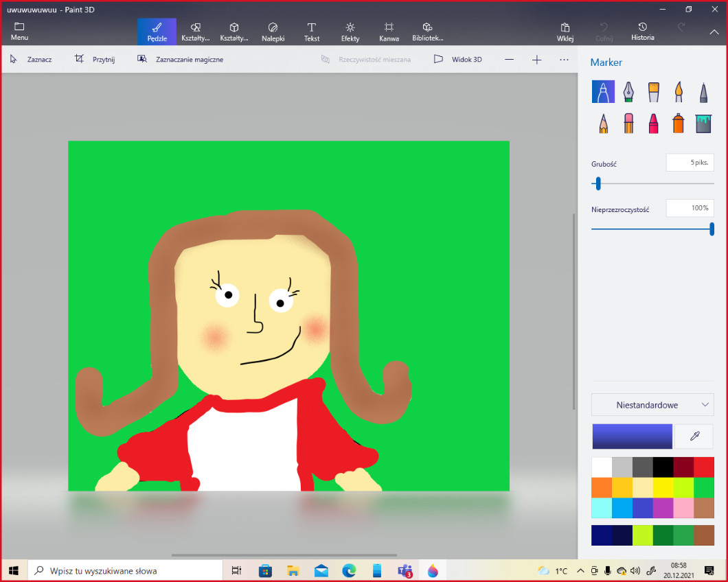Click the Przytnij crop button
The width and height of the screenshot is (728, 582).
(x=95, y=60)
